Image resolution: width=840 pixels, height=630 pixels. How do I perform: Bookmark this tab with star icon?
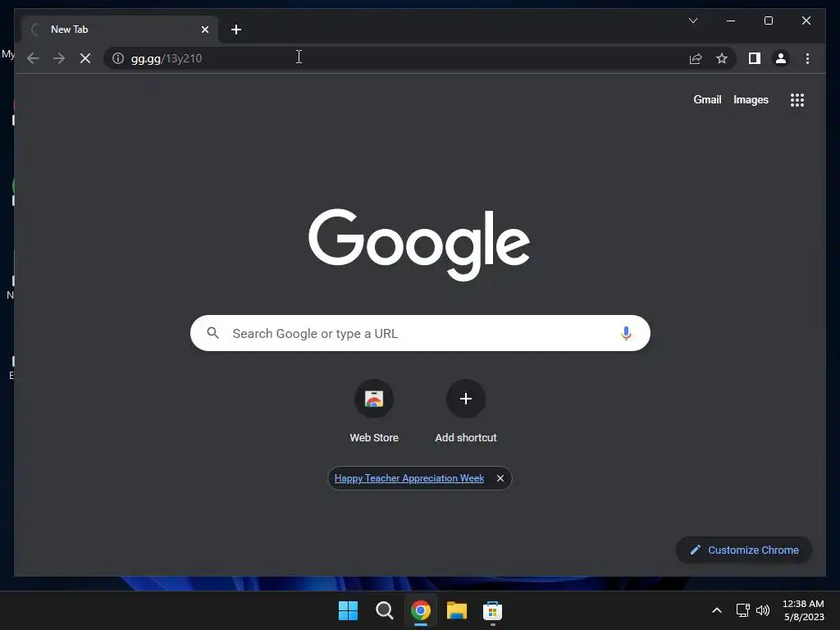(722, 58)
